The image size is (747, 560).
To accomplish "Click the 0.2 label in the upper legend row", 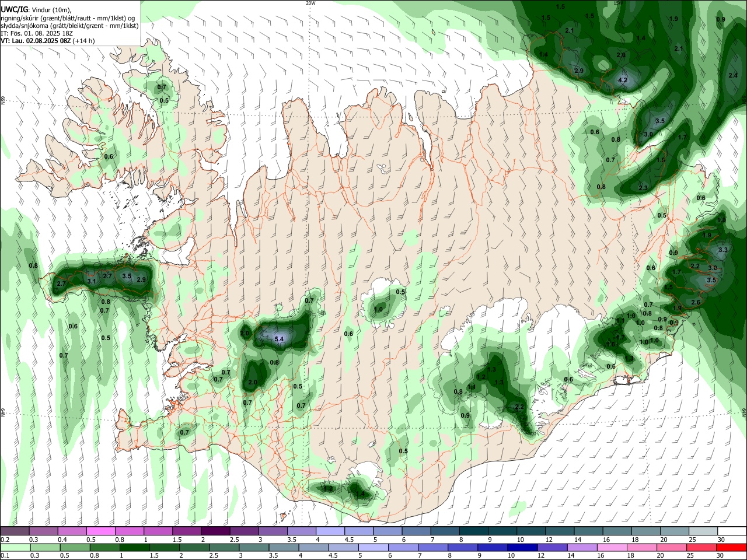I will tap(5, 540).
